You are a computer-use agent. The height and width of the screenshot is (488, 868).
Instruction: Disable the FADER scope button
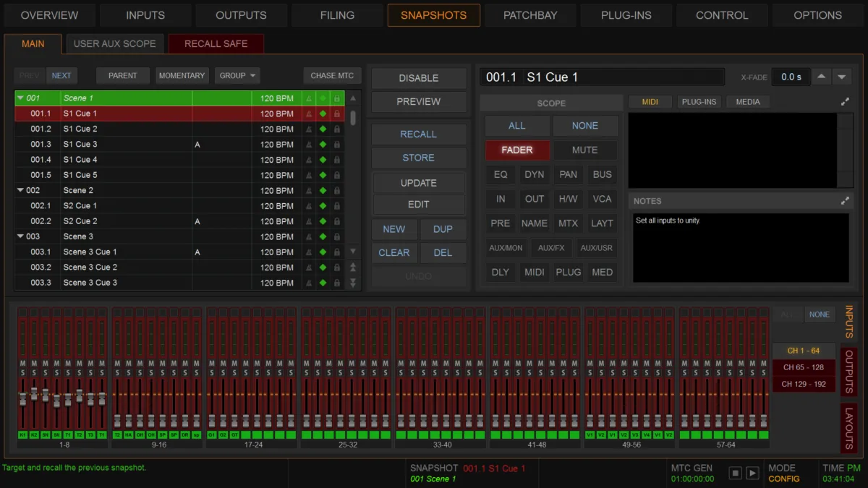click(516, 150)
